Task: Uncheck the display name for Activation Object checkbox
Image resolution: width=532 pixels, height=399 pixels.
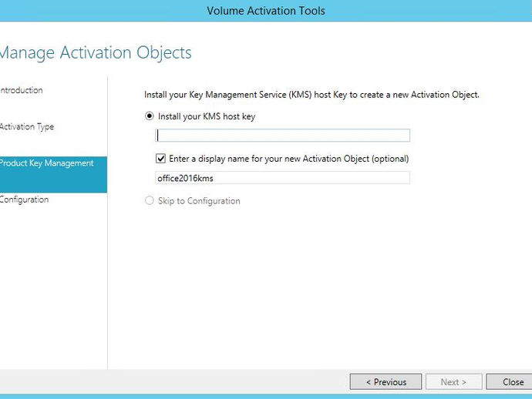Action: point(160,159)
